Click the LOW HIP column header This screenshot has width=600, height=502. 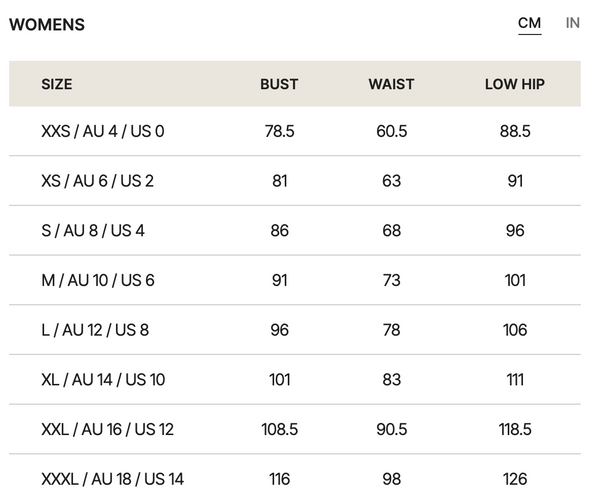[515, 84]
